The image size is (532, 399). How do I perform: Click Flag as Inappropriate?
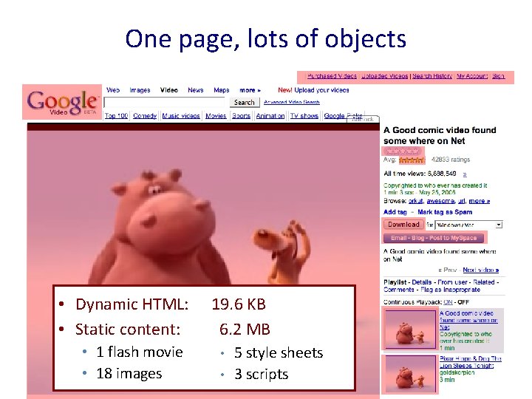tap(450, 290)
